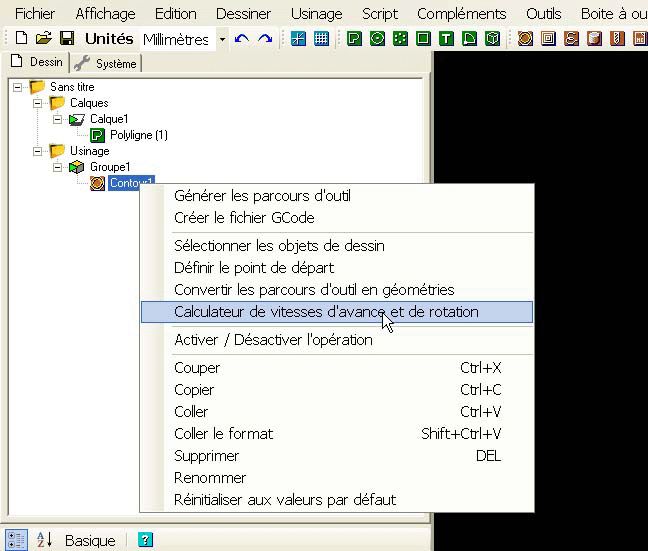Open the Outils menu
The image size is (648, 551).
pyautogui.click(x=543, y=14)
